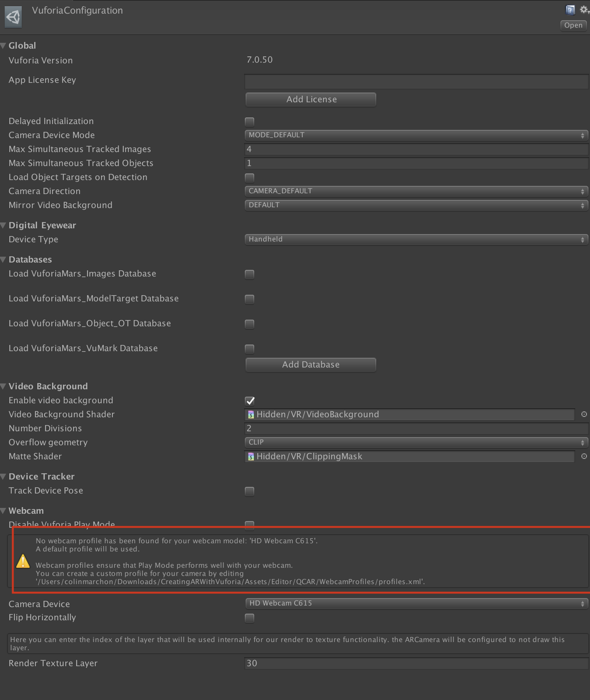Collapse the Video Background section

[3, 387]
